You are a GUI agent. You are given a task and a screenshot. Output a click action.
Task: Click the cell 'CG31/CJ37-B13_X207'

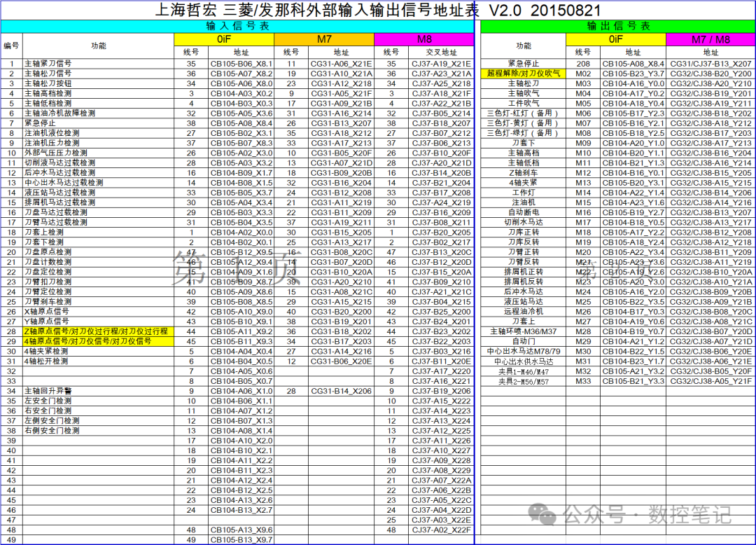(x=710, y=64)
